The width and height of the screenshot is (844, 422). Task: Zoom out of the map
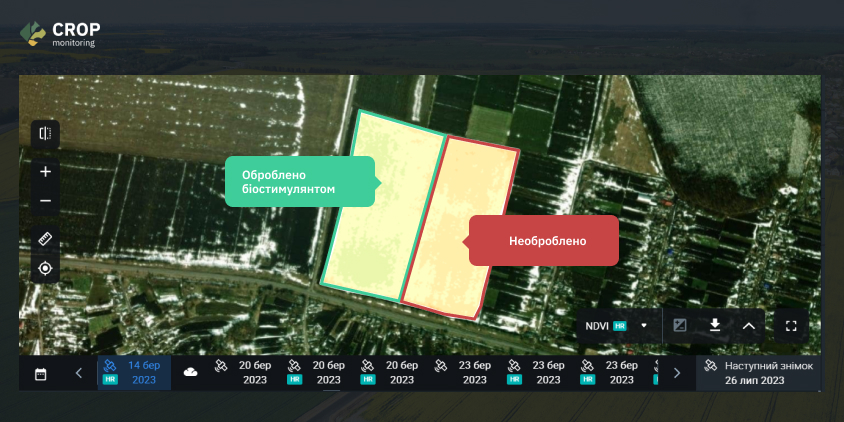pyautogui.click(x=45, y=201)
